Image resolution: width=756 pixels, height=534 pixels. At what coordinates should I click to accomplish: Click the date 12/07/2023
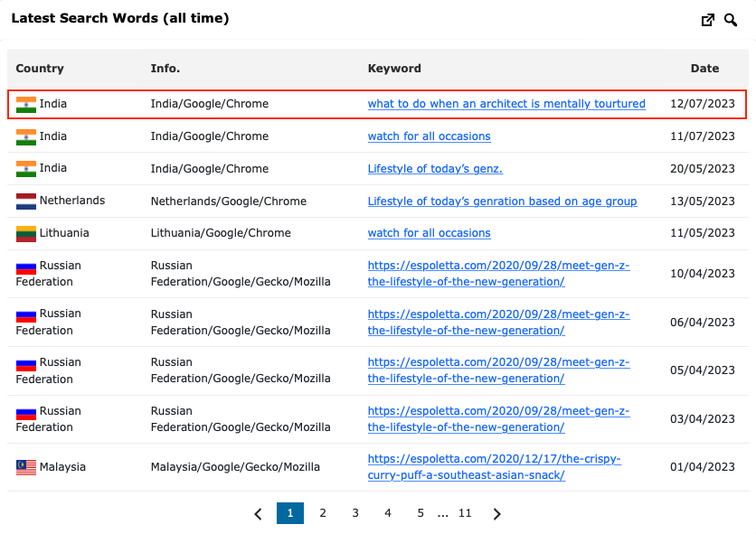703,104
